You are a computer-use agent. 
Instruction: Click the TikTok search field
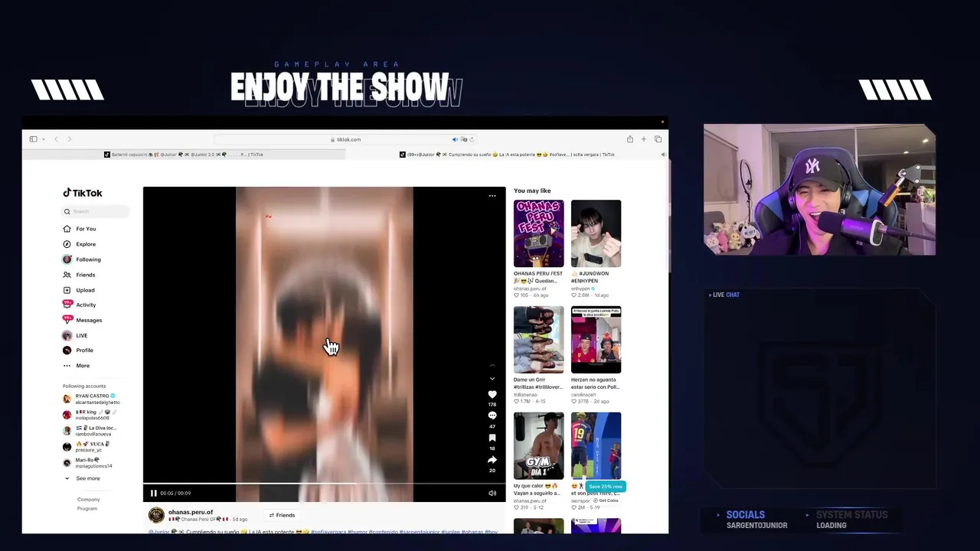[x=96, y=211]
